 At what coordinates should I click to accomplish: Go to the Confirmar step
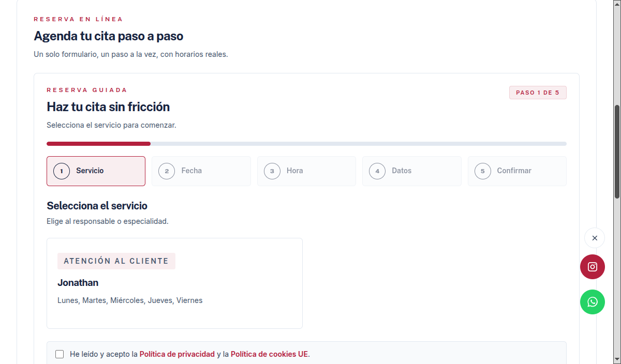tap(517, 171)
